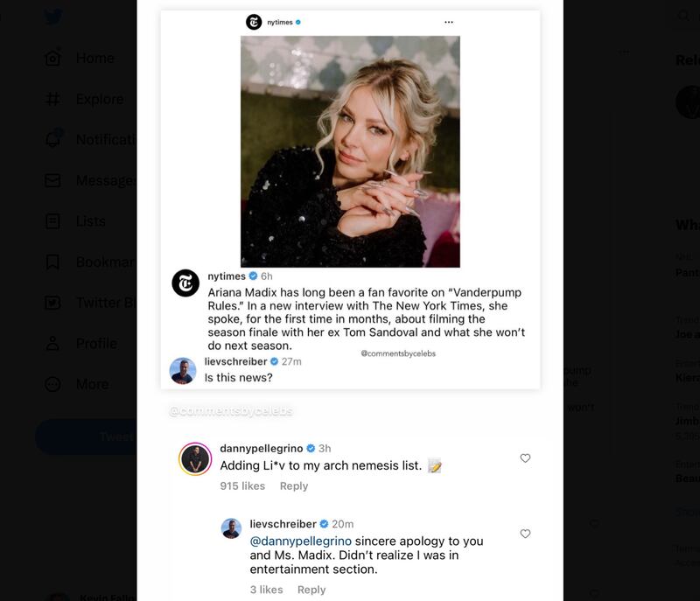Screen dimensions: 700x601
Task: Click the Twitter bird logo
Action: 54,16
